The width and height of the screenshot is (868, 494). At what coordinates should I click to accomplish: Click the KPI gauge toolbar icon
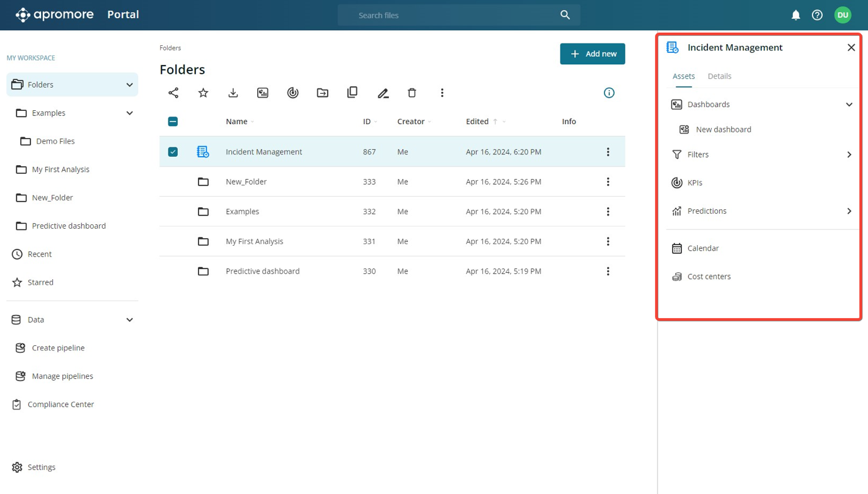tap(292, 93)
